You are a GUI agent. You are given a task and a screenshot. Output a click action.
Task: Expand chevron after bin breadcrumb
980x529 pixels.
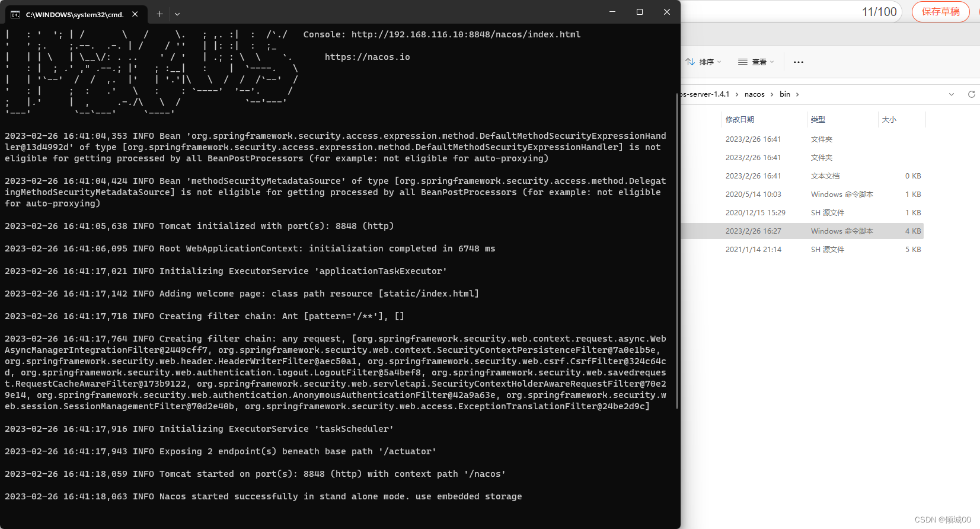pyautogui.click(x=797, y=94)
